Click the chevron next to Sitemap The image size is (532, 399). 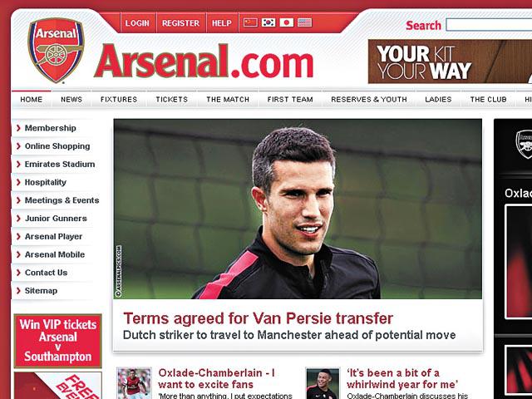[18, 290]
